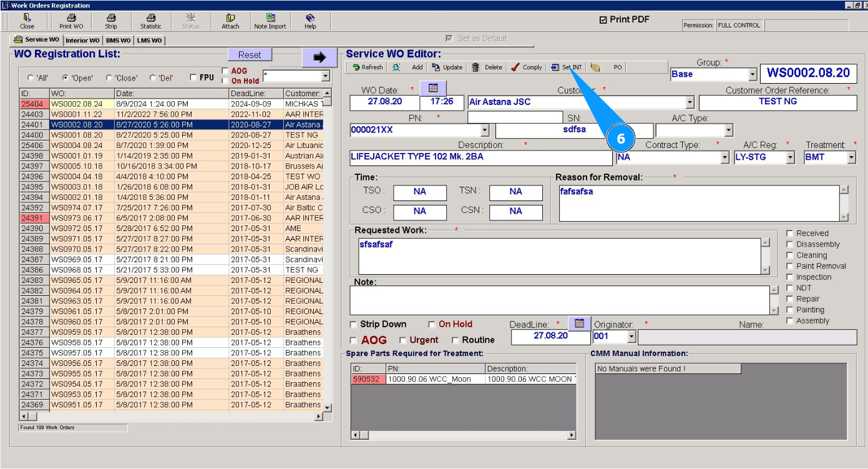Open the WO Date calendar picker
The image size is (868, 469).
coord(433,88)
